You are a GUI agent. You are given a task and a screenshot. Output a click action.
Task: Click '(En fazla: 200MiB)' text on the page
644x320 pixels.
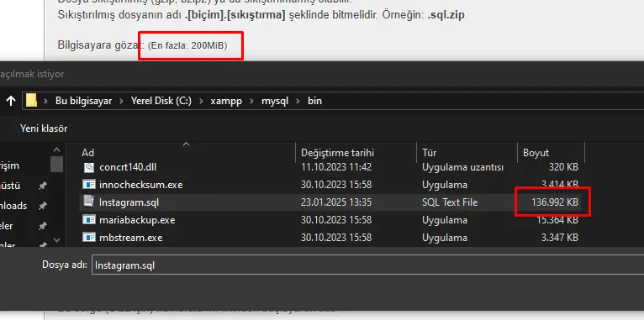187,45
